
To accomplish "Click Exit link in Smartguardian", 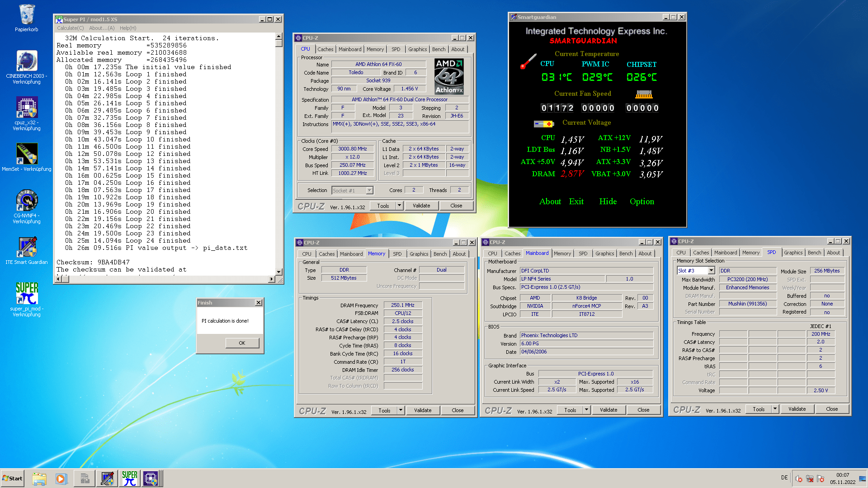I will point(576,202).
